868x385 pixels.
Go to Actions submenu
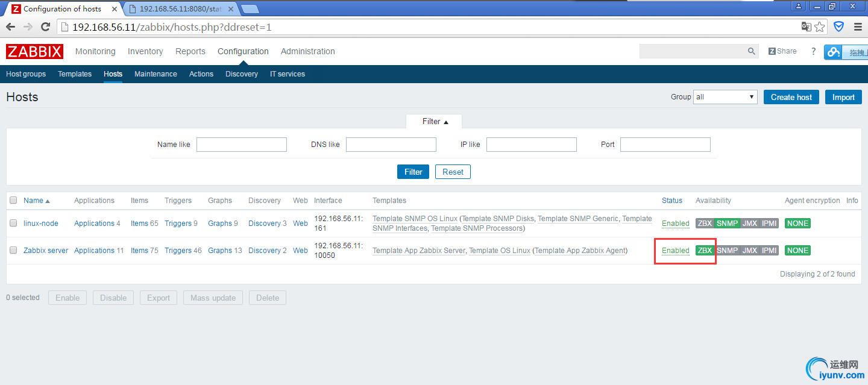point(201,74)
